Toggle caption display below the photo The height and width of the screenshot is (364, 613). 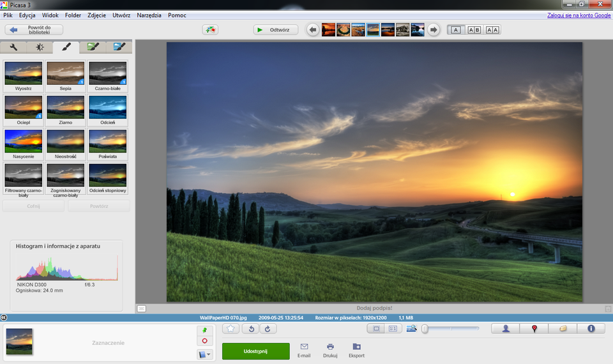point(141,308)
